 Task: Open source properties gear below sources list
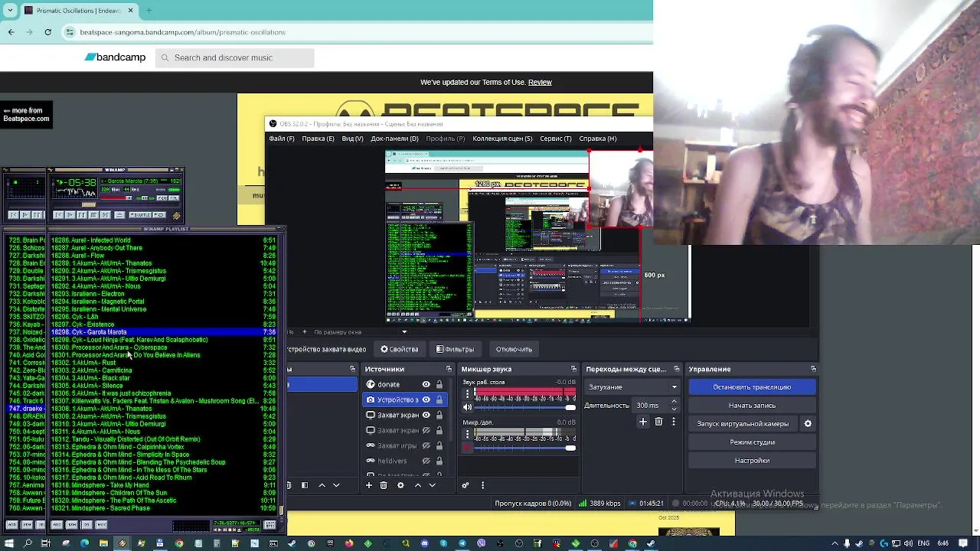[x=400, y=485]
